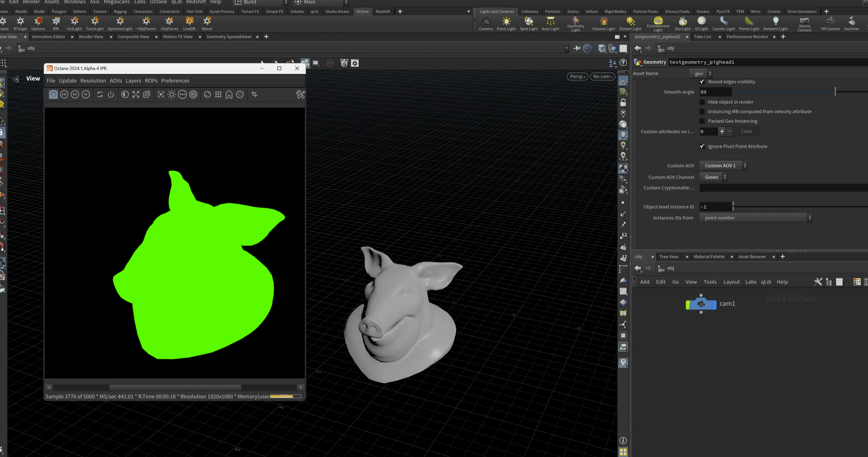868x457 pixels.
Task: Switch to the Geometry Spreadsheet tab
Action: tap(229, 37)
